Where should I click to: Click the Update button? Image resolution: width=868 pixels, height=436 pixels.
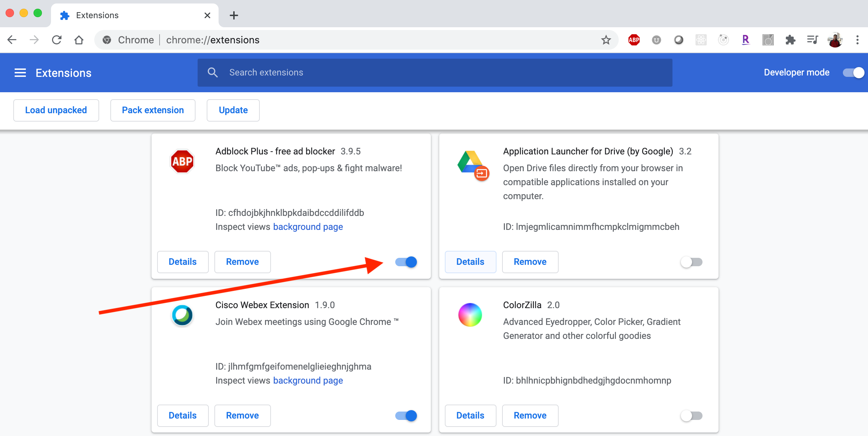pyautogui.click(x=233, y=110)
